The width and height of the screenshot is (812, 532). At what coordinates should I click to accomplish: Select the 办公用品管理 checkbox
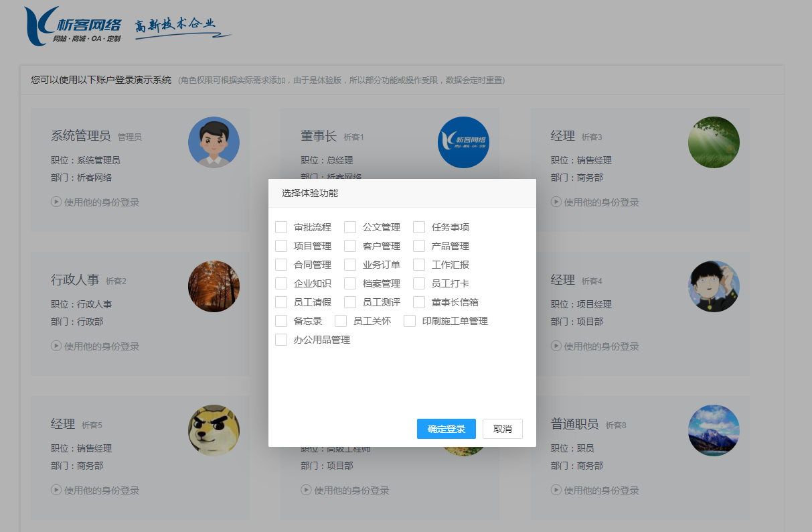tap(281, 340)
